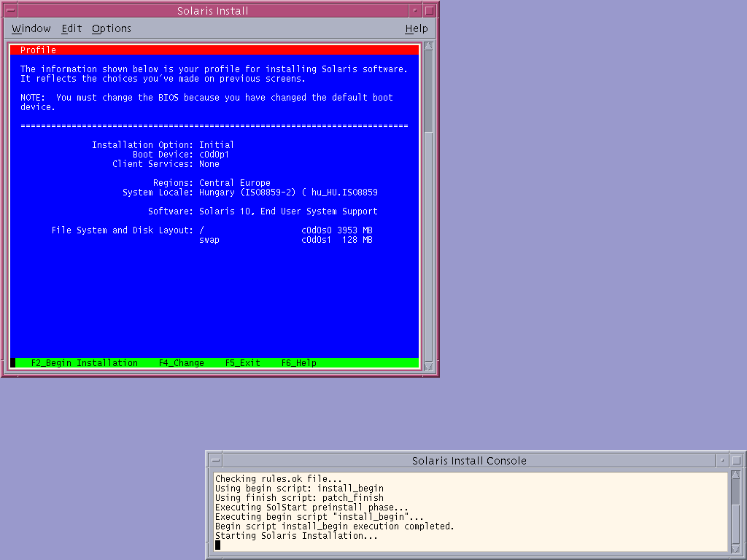
Task: Click F5_Exit in the green bar
Action: click(x=242, y=363)
